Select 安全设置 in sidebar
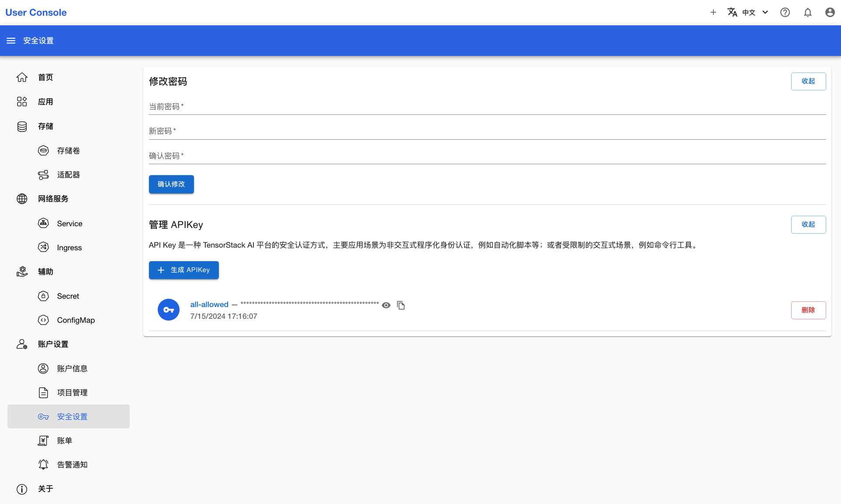This screenshot has height=504, width=841. pyautogui.click(x=69, y=417)
